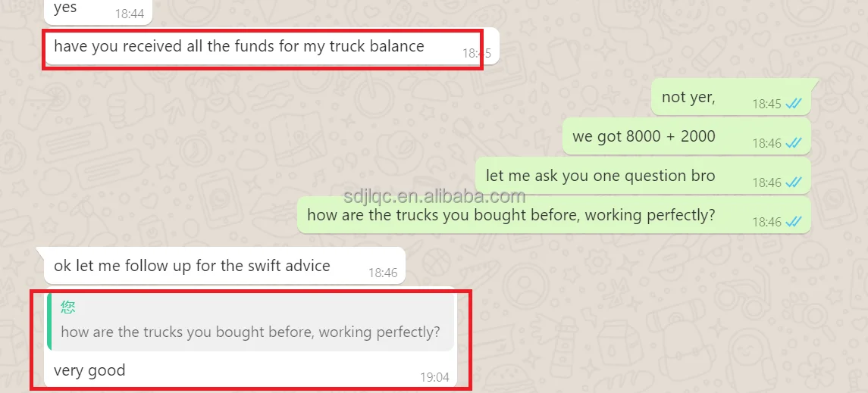Click the green quote bar in the reply bubble

(50, 322)
